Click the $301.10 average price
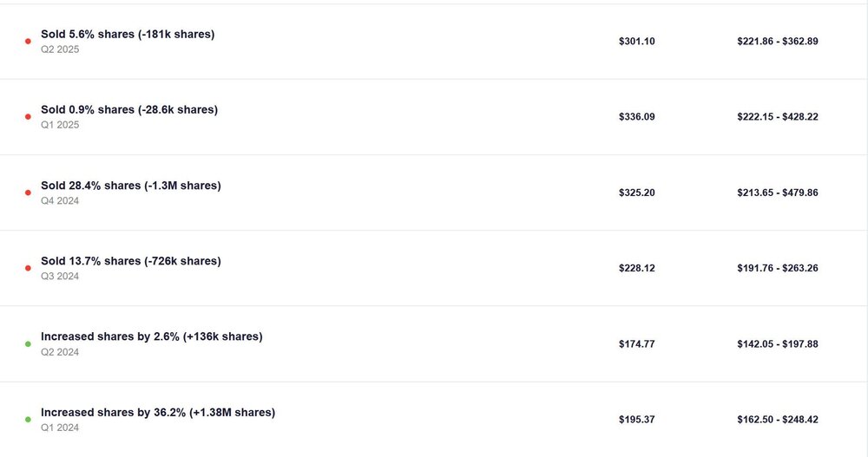The width and height of the screenshot is (868, 457). coord(637,42)
